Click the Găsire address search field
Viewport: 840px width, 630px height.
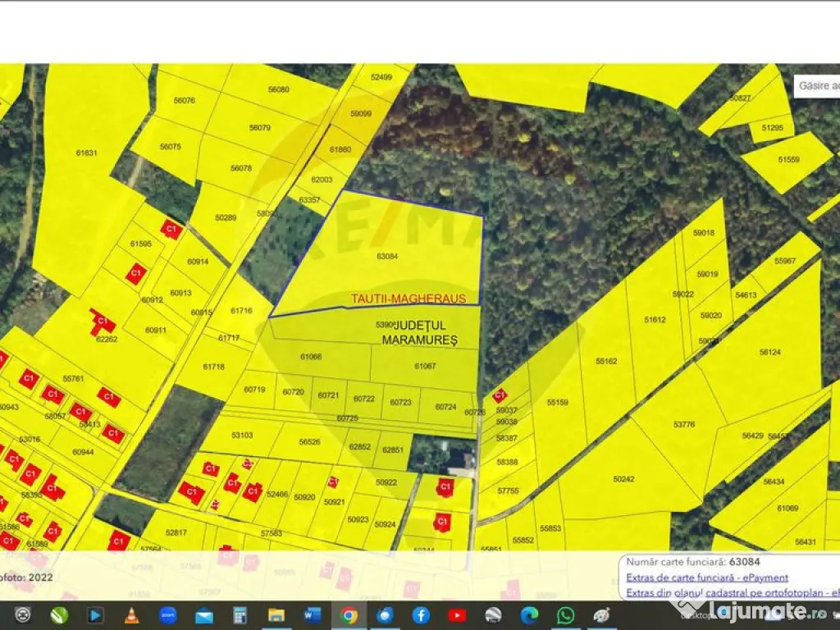[819, 85]
